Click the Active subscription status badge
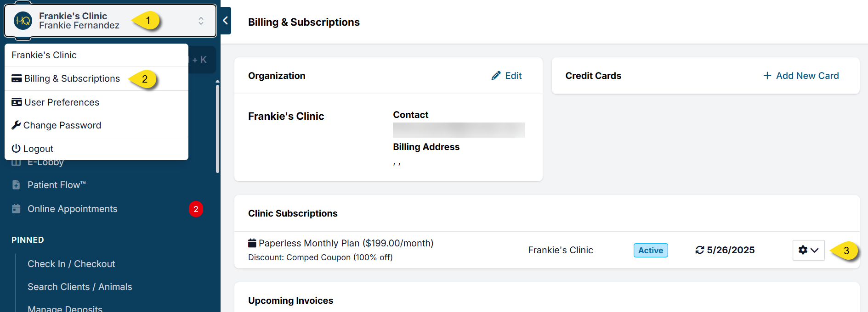The height and width of the screenshot is (312, 868). 650,250
